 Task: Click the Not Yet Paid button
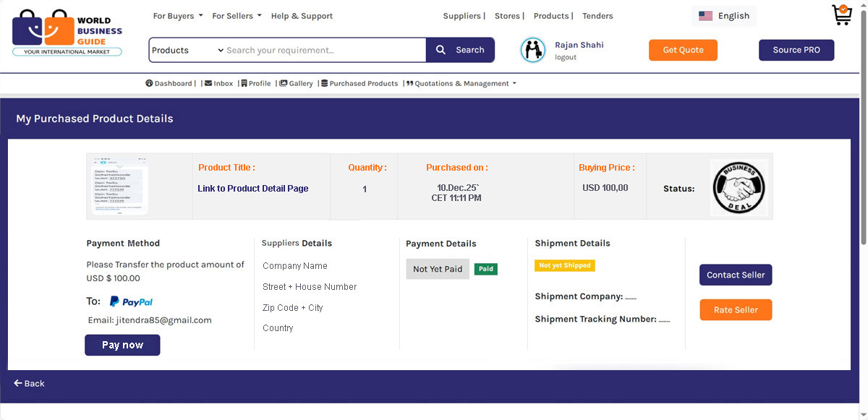[x=438, y=269]
